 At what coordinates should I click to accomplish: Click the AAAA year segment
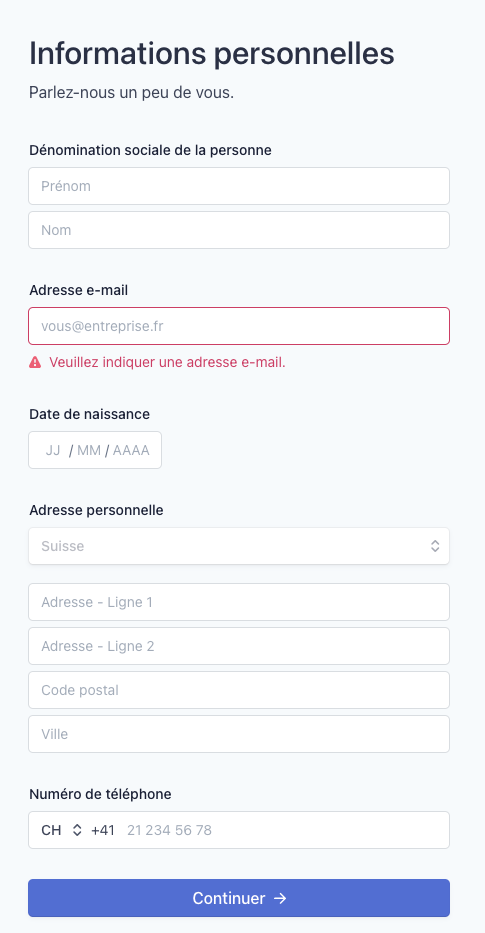(131, 450)
